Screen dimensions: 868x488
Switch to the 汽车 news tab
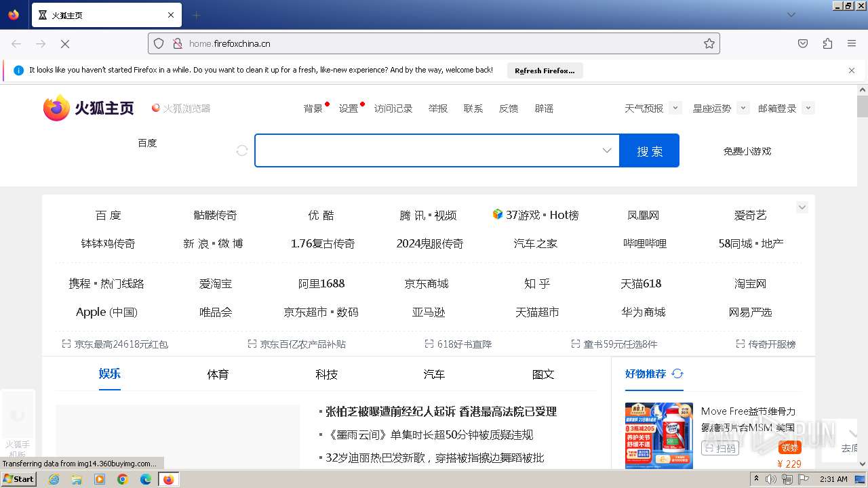click(x=434, y=374)
